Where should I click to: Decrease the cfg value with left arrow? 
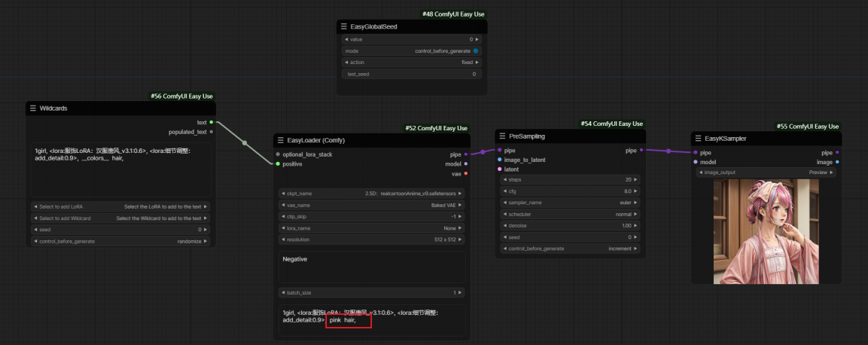point(504,191)
